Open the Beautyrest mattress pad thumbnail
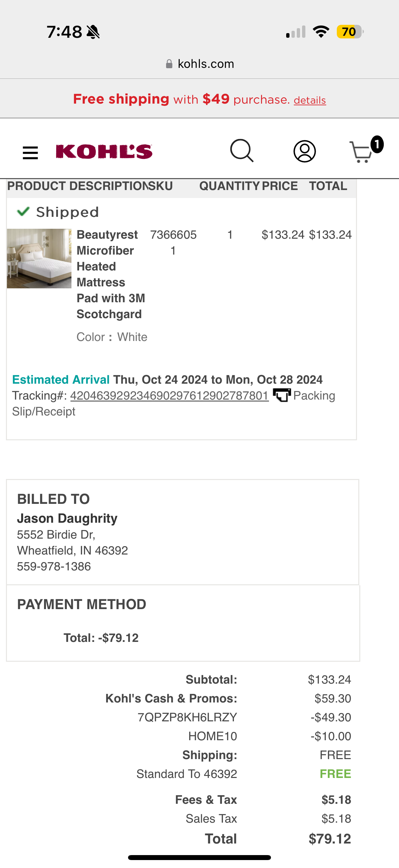The image size is (399, 868). pos(39,259)
